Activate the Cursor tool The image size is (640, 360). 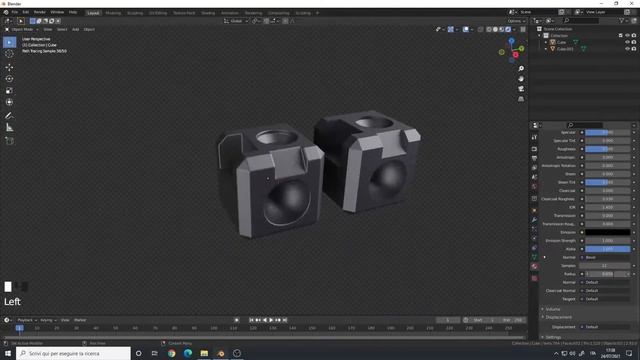click(x=9, y=54)
